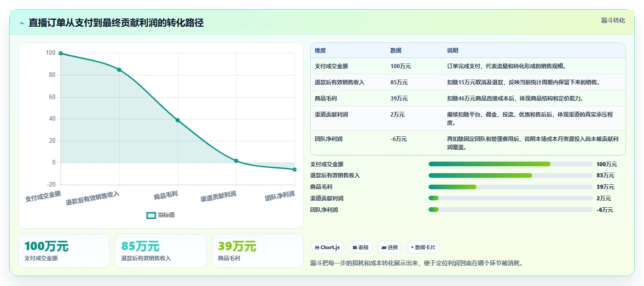The image size is (644, 286).
Task: Click the description starting with 扣除46万元商品直接成本
Action: [515, 99]
